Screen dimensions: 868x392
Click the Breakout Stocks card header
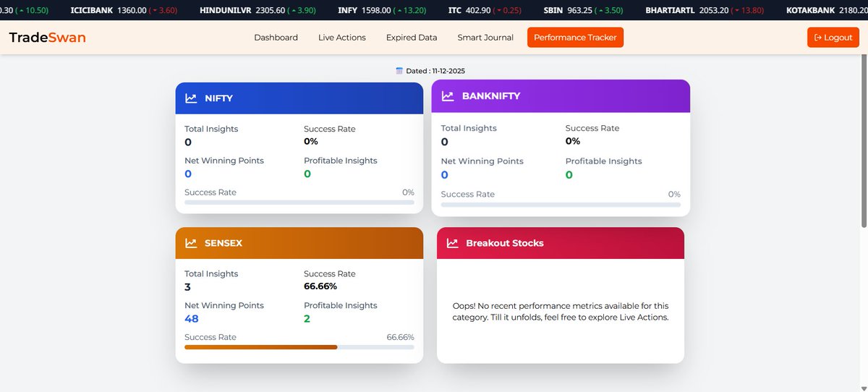[x=561, y=243]
